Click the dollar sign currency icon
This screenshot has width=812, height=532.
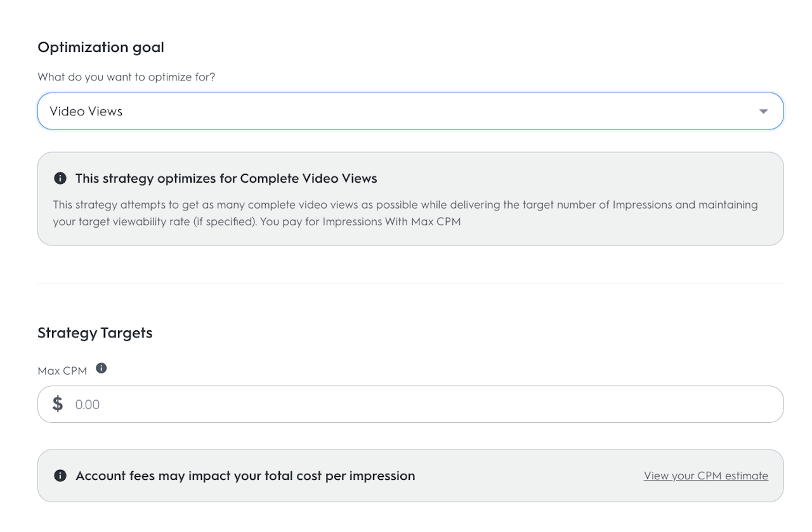[58, 404]
